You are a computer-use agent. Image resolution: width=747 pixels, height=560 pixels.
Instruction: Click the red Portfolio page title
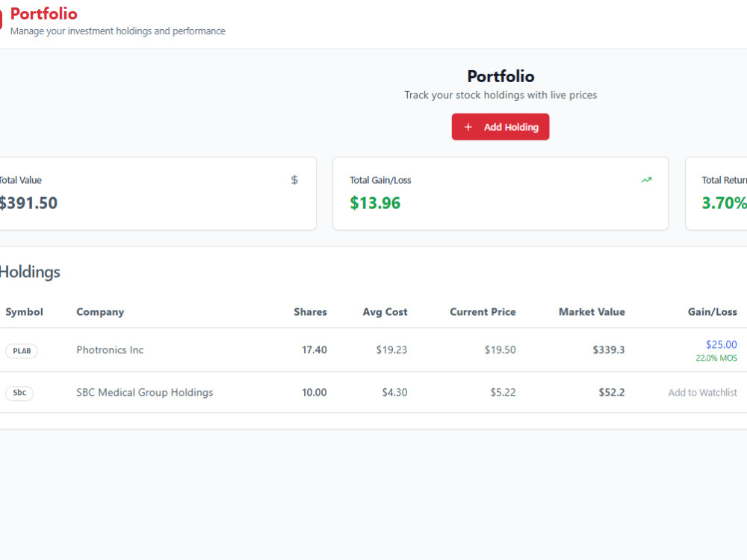(x=44, y=13)
